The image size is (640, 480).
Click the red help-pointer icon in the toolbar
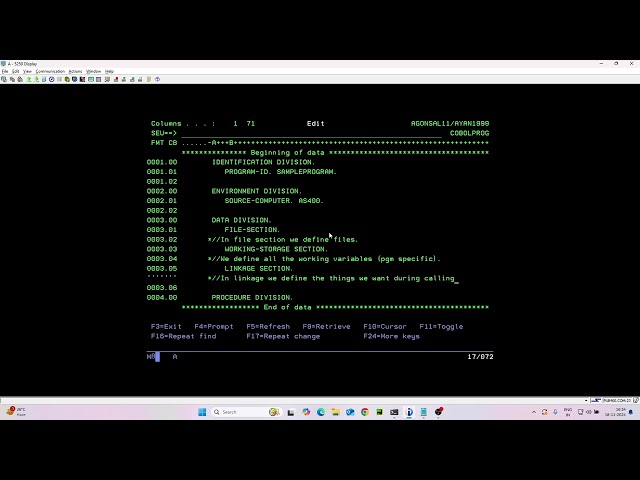[x=116, y=79]
